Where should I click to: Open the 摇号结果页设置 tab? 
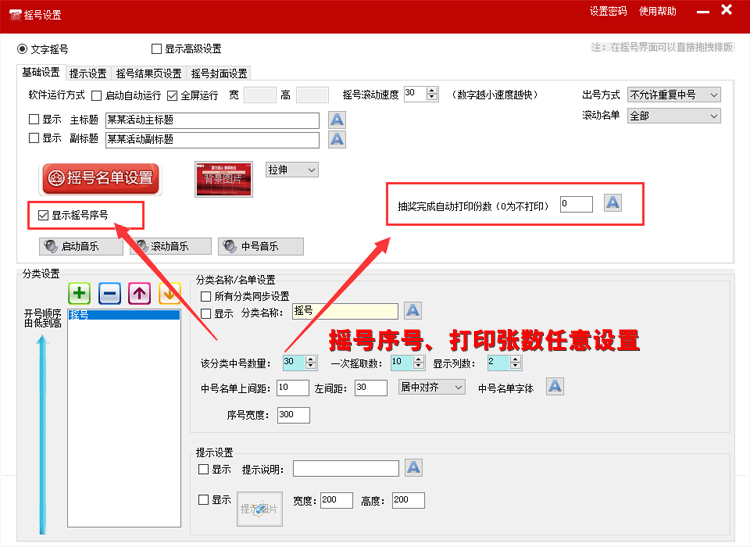pos(149,73)
